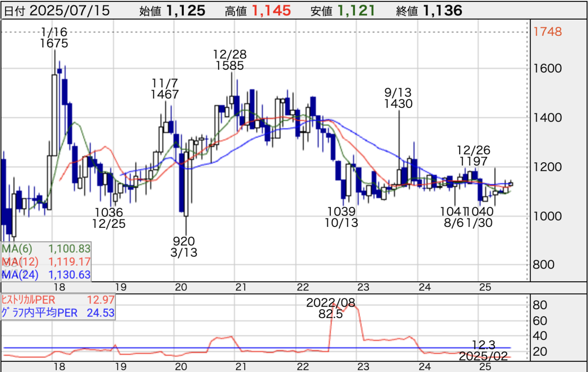Click the 12/26 1197 high label

(473, 156)
